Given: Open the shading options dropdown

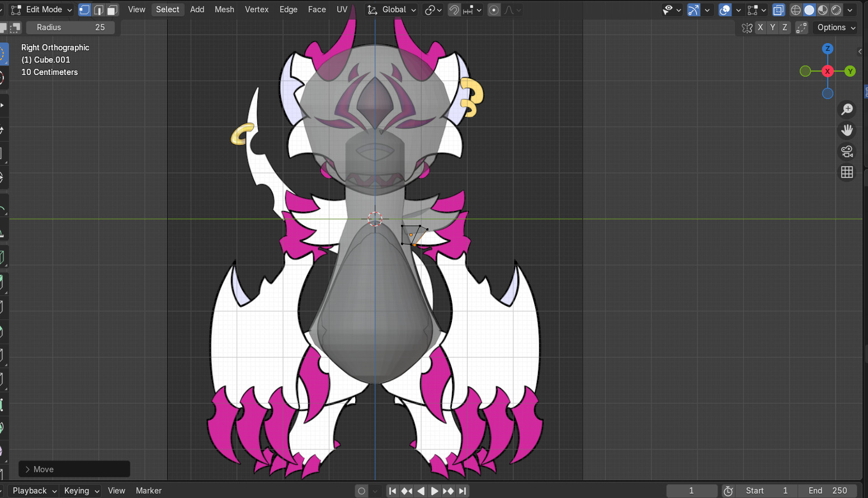Looking at the screenshot, I should (x=850, y=10).
